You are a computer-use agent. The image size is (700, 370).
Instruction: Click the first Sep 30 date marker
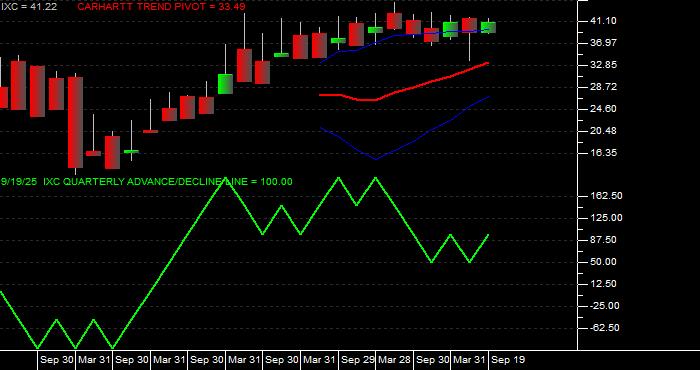click(56, 360)
